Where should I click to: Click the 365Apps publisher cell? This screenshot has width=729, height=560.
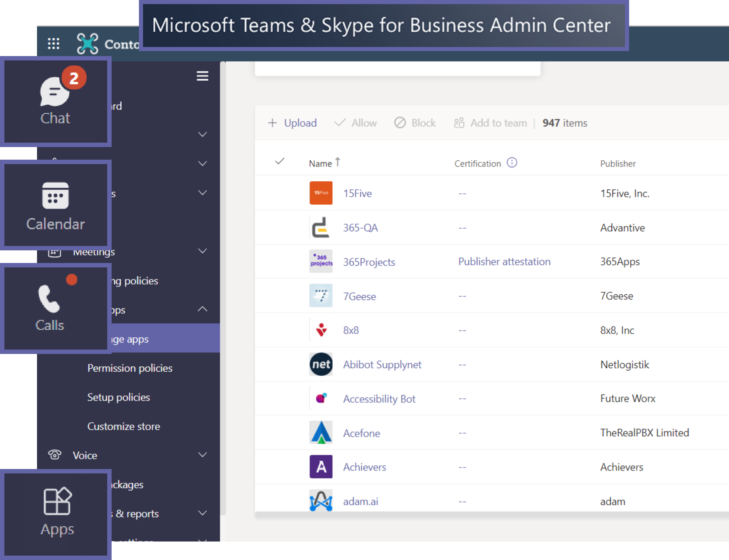point(620,262)
